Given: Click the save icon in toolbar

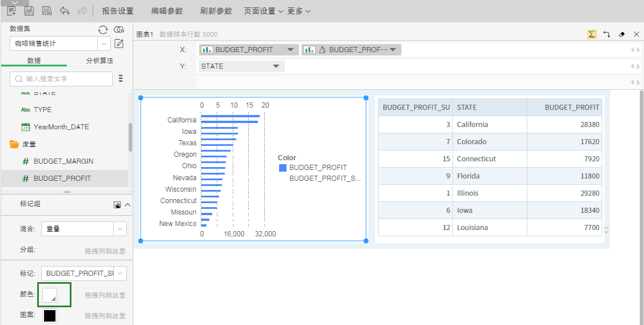Looking at the screenshot, I should click(x=29, y=11).
